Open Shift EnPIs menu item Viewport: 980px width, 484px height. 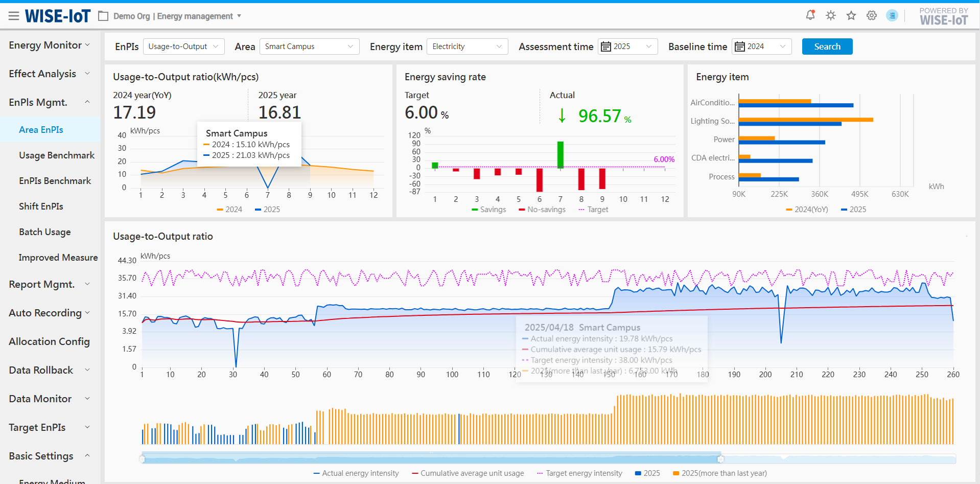click(x=41, y=206)
